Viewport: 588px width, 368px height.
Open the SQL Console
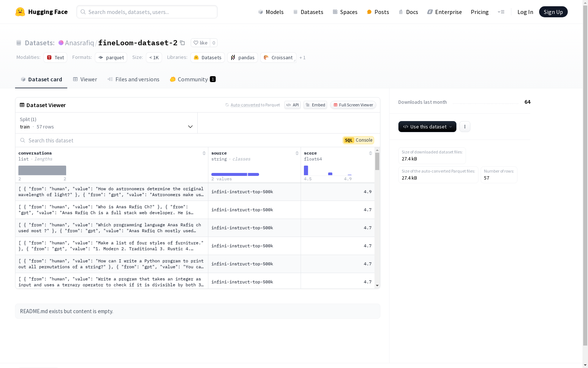358,140
